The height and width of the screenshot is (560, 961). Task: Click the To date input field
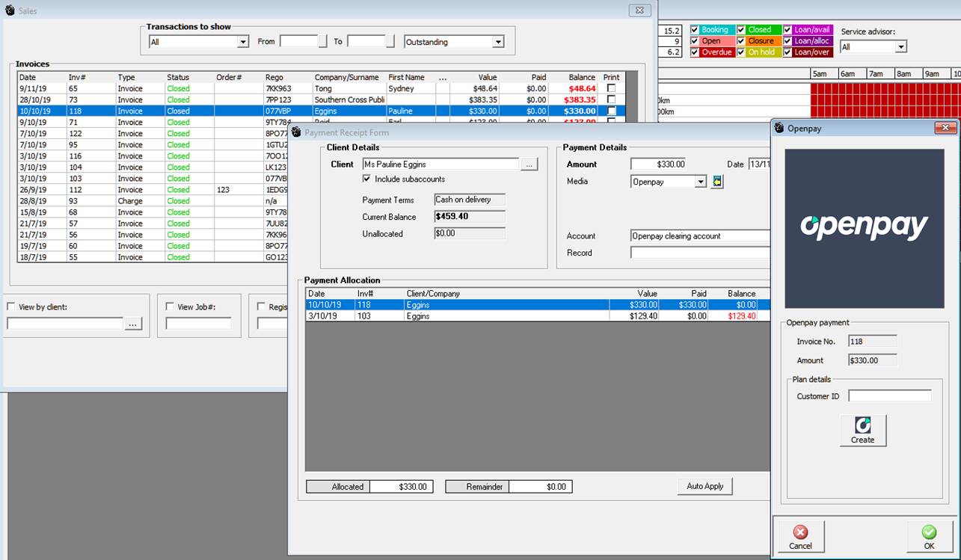[x=366, y=42]
